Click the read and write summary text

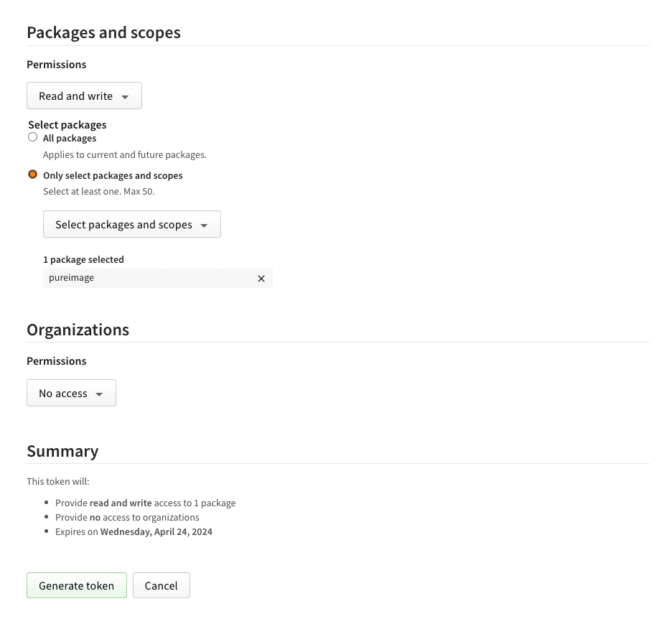120,503
